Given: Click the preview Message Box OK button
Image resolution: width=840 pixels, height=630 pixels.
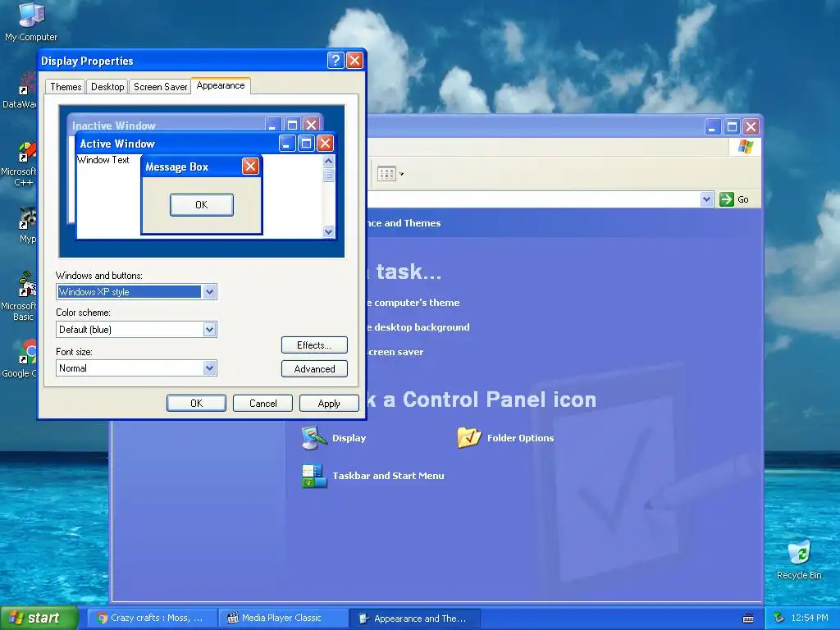Looking at the screenshot, I should [x=202, y=204].
